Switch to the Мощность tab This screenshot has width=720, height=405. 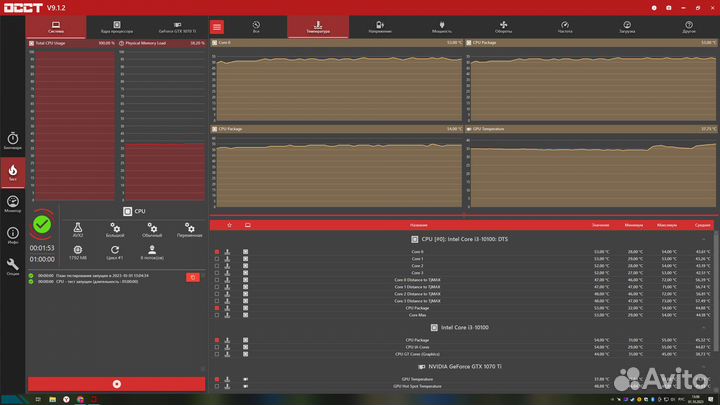[442, 27]
